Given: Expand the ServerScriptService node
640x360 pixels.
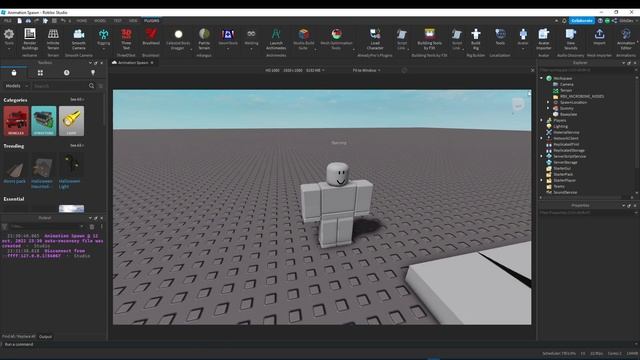Looking at the screenshot, I should 542,156.
